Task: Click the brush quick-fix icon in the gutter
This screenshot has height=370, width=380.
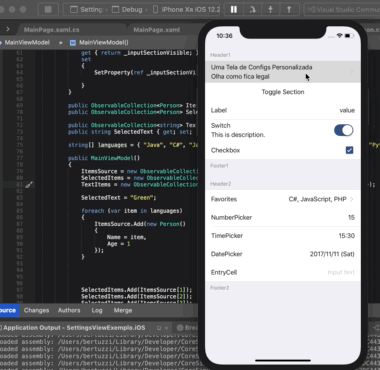Action: (x=29, y=184)
